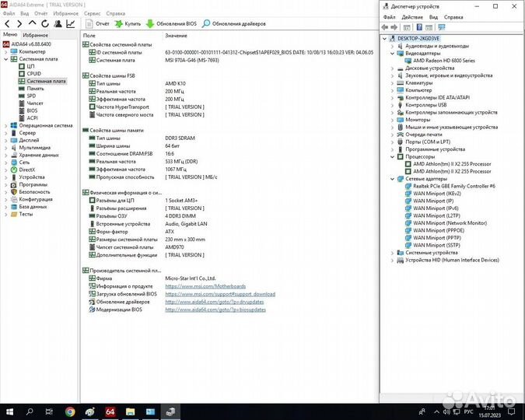Image resolution: width=525 pixels, height=420 pixels.
Task: Collapse Видеоадаптеры in Device Manager
Action: click(393, 54)
